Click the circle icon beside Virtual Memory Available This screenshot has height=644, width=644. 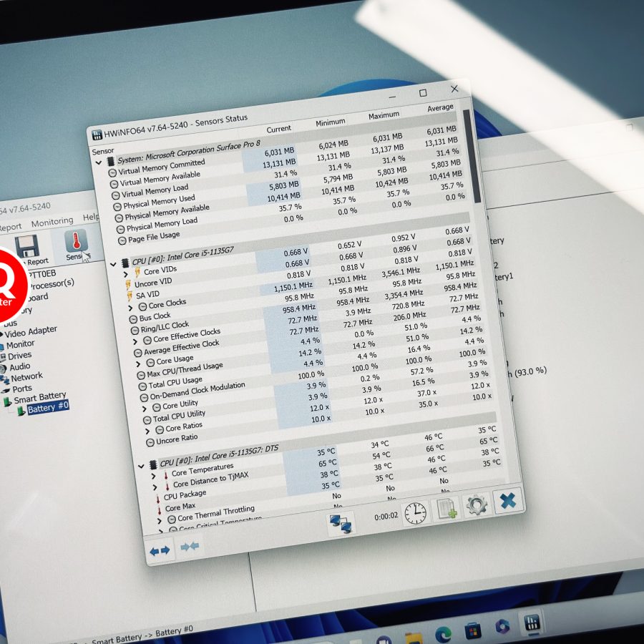click(114, 184)
